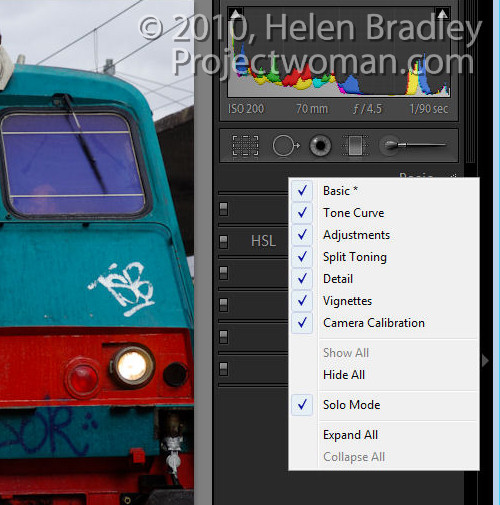
Task: Select the Graduated Filter tool
Action: click(x=355, y=145)
